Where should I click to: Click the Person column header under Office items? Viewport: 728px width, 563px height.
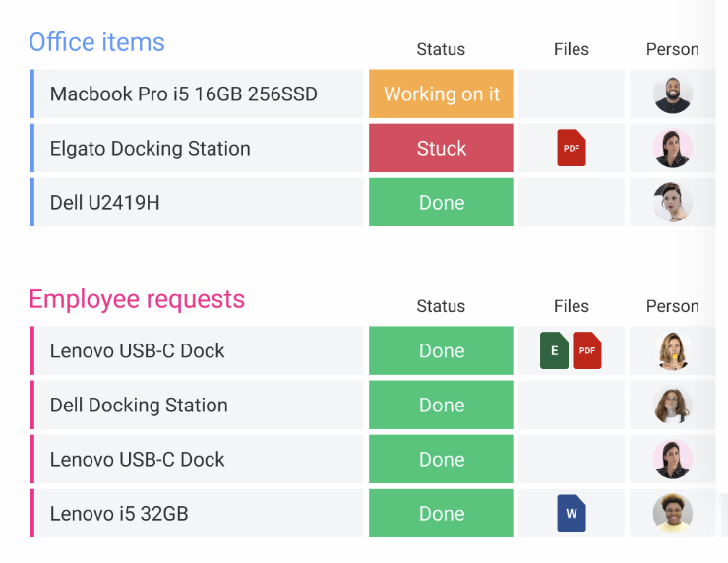point(672,49)
